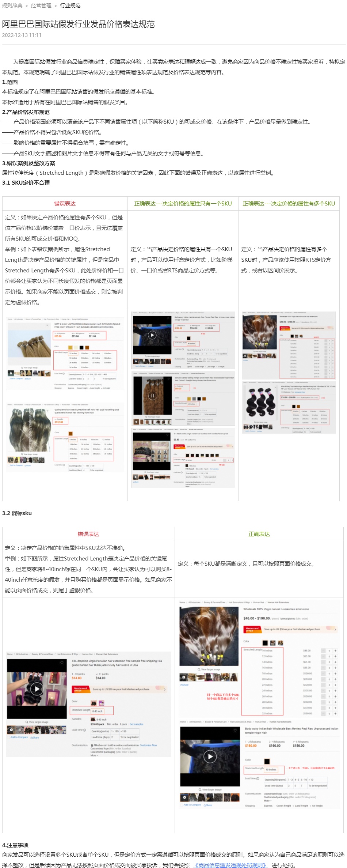The image size is (347, 868).
Task: Click the article title 阿里巴巴国际站假发行业发品价格表达规范
Action: tap(79, 24)
